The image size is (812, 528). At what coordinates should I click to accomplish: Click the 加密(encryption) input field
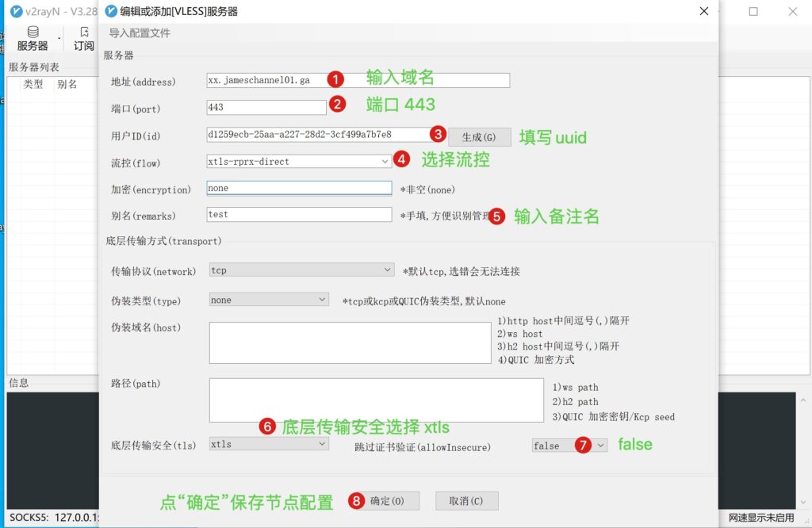(x=299, y=188)
